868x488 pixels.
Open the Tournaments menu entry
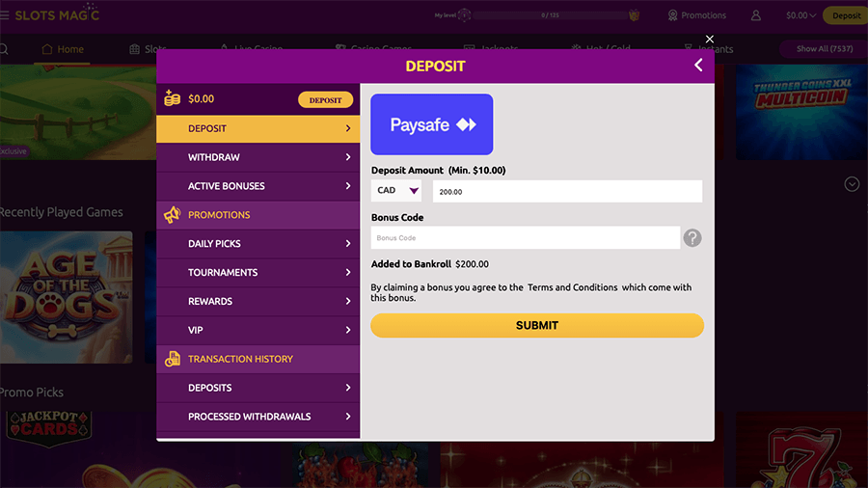coord(258,272)
